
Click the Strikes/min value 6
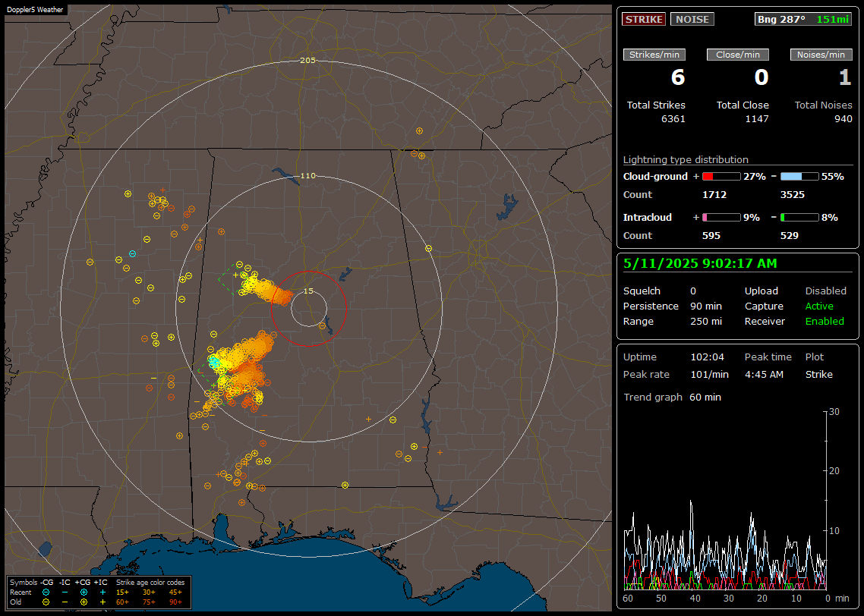pos(678,77)
